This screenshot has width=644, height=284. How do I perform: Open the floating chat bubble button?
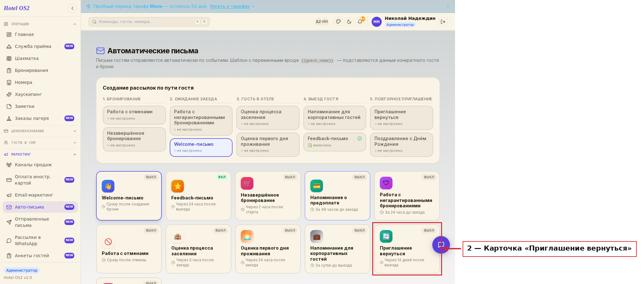click(441, 245)
